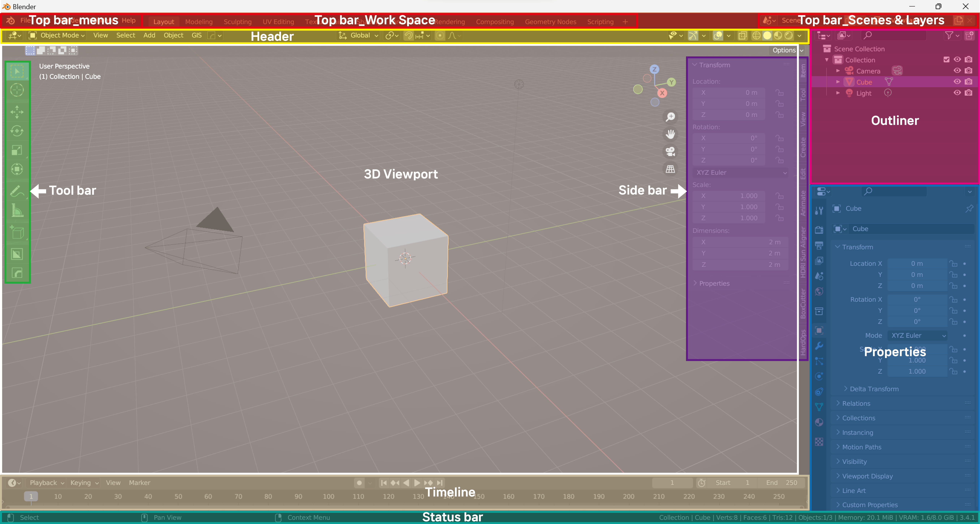Hide the Cube in outliner viewport
980x524 pixels.
957,82
